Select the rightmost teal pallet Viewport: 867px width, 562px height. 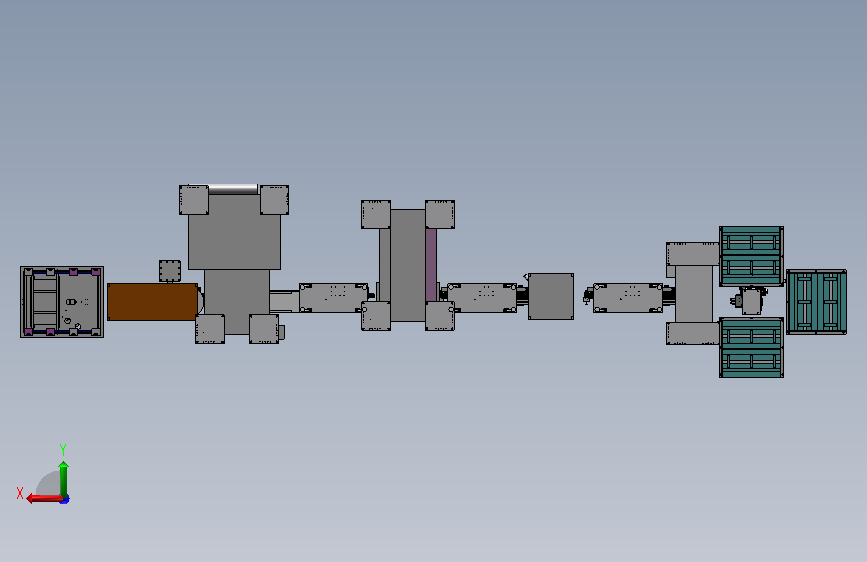click(x=816, y=302)
